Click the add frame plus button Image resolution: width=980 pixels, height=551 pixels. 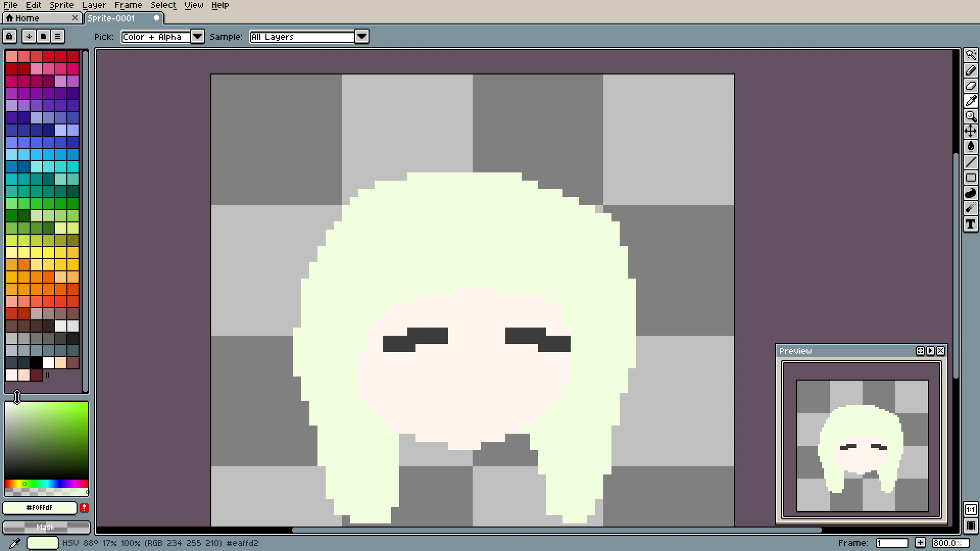point(920,543)
